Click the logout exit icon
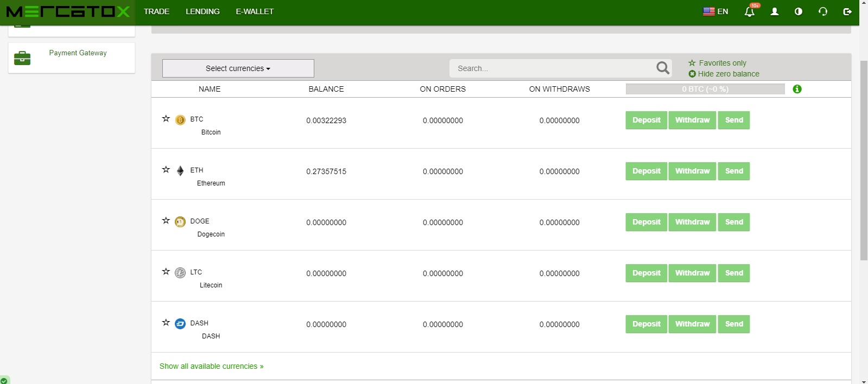Viewport: 868px width, 384px height. point(847,11)
